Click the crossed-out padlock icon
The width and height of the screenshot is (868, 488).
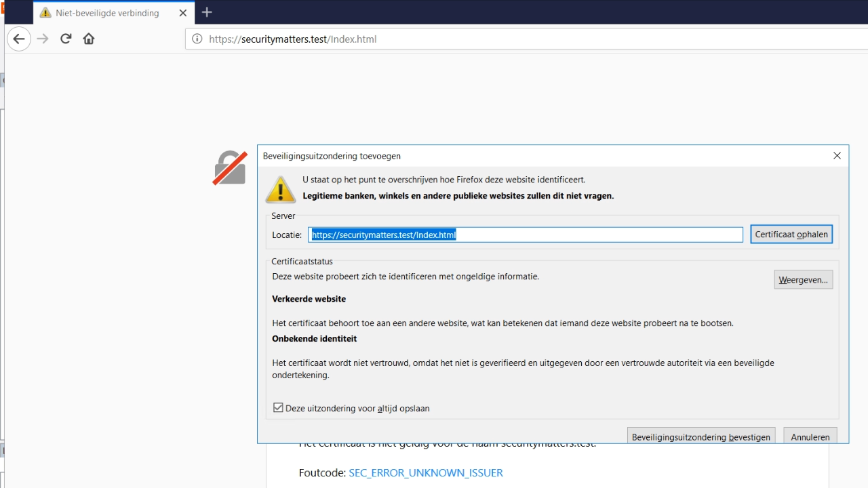tap(230, 168)
